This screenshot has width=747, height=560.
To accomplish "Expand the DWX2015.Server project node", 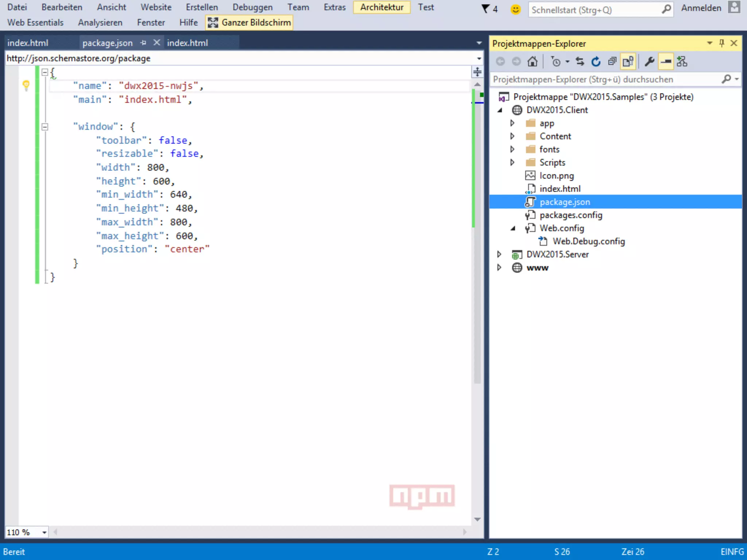I will pyautogui.click(x=499, y=254).
